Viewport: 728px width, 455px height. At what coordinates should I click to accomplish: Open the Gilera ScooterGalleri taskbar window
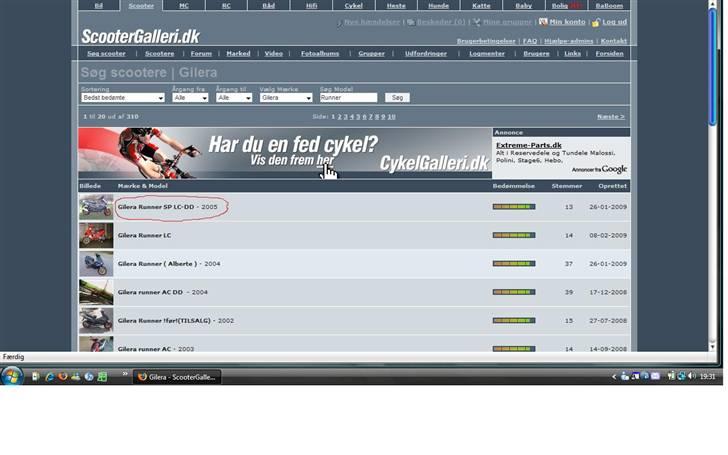[x=177, y=377]
